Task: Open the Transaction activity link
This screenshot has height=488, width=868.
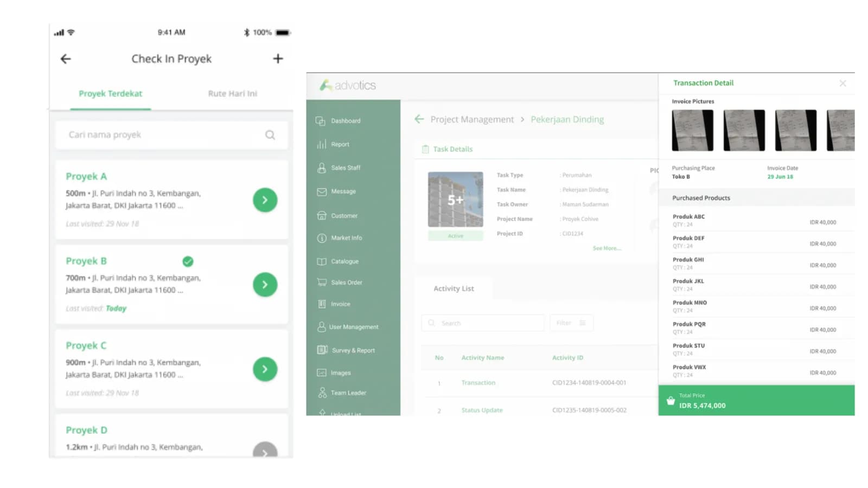Action: 478,383
